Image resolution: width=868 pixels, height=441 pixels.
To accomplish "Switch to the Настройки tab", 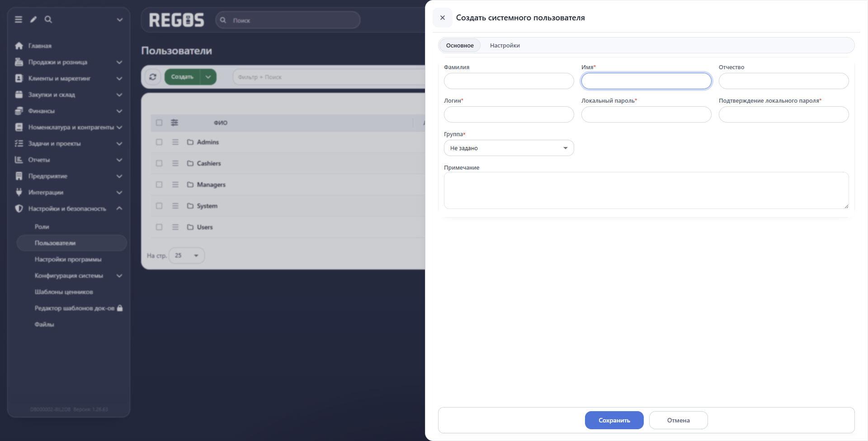I will (x=505, y=45).
